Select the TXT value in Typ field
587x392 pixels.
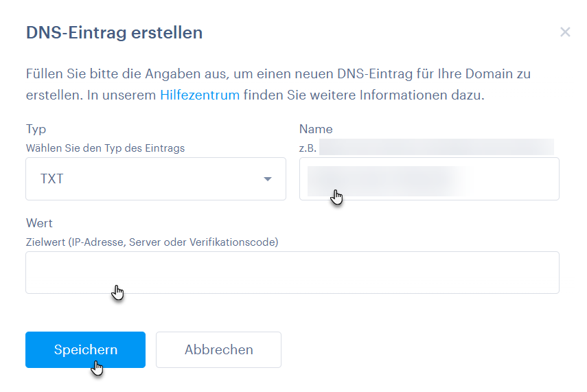click(52, 179)
